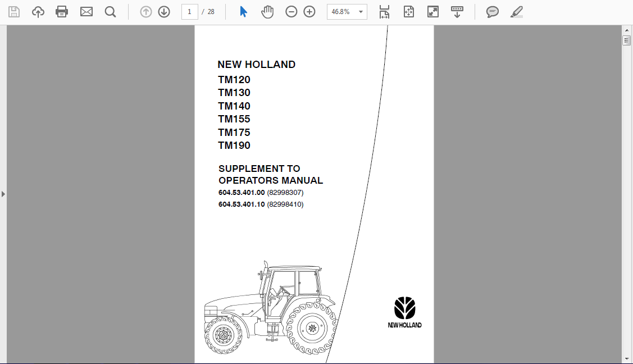Click the fit one full page icon
This screenshot has width=633, height=364.
tap(408, 12)
